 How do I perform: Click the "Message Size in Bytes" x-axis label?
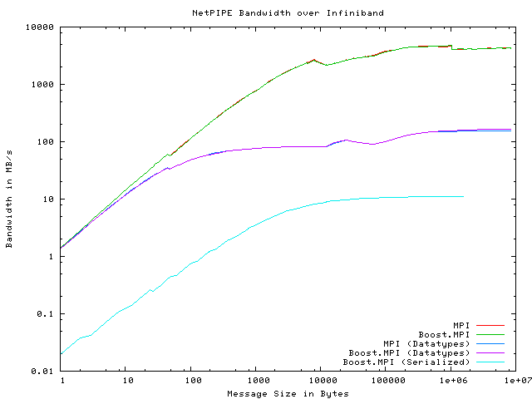tap(288, 393)
